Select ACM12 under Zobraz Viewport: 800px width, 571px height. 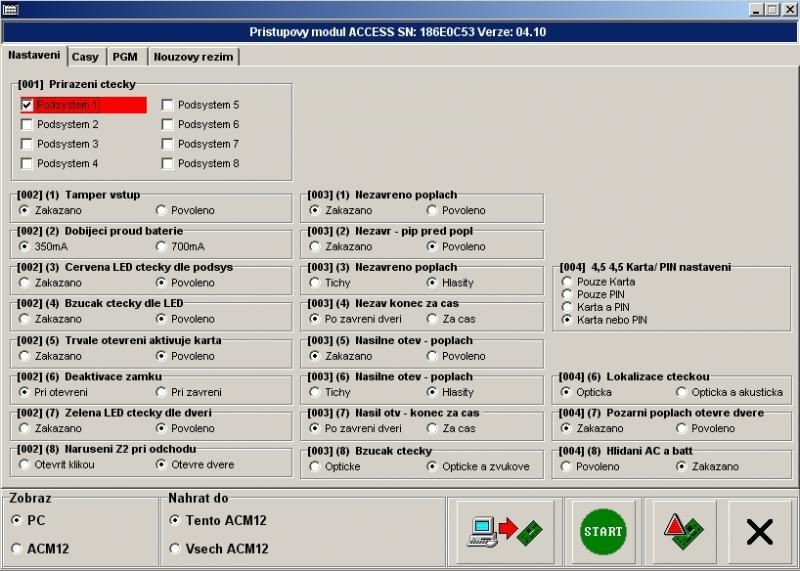point(16,548)
